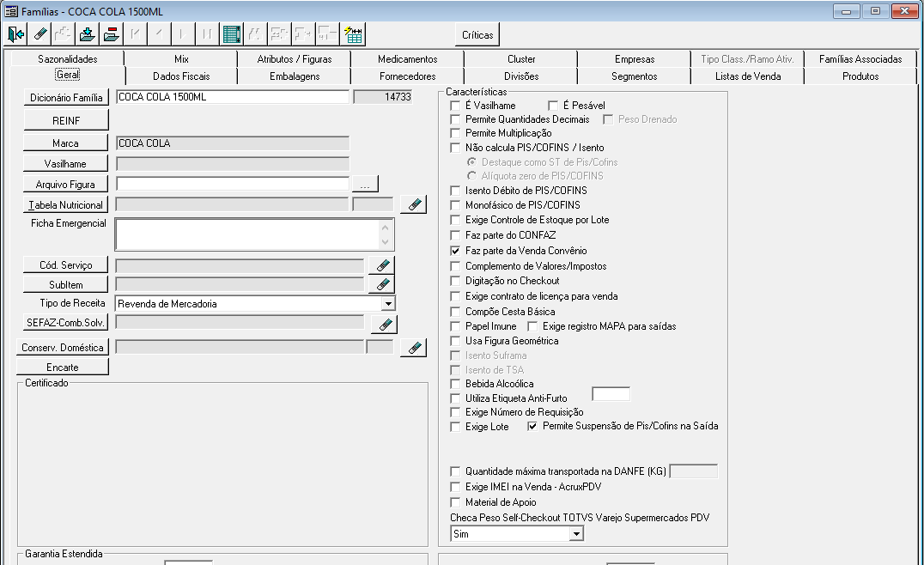924x565 pixels.
Task: Open Tipo de Receita dropdown arrow
Action: point(388,304)
